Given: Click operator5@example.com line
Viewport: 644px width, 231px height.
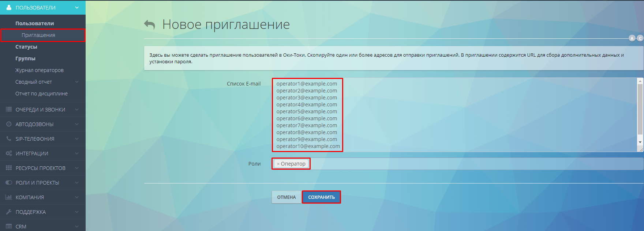Looking at the screenshot, I should pos(307,111).
